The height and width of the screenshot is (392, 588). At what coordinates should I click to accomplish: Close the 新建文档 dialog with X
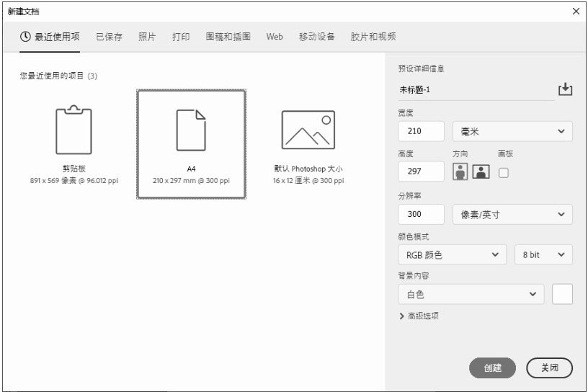pos(575,11)
